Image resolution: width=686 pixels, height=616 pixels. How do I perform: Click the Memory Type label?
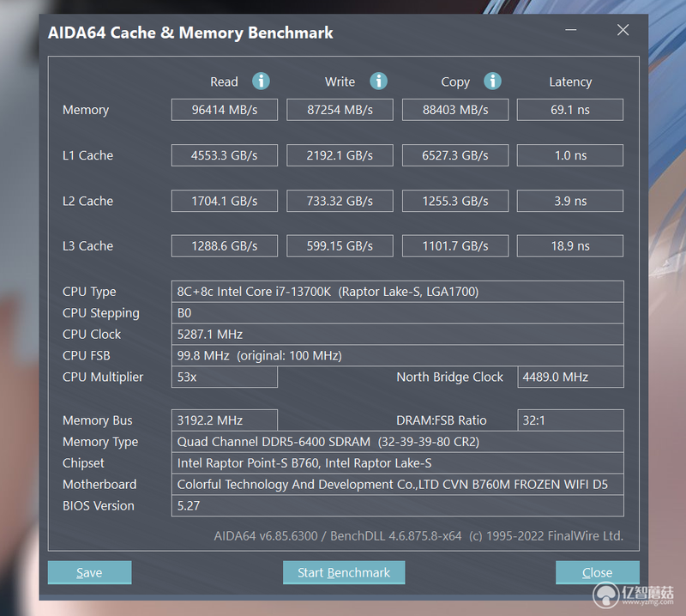[x=100, y=442]
